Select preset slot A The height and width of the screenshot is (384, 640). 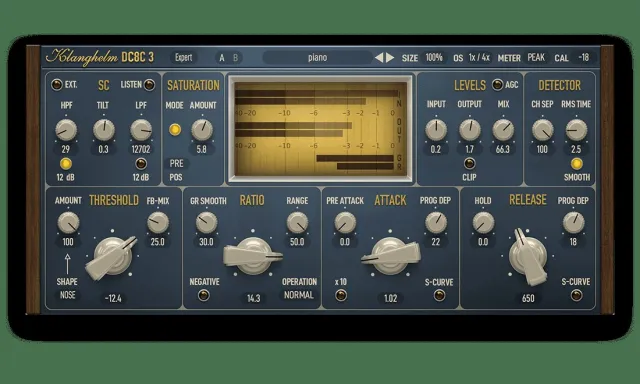click(x=222, y=58)
